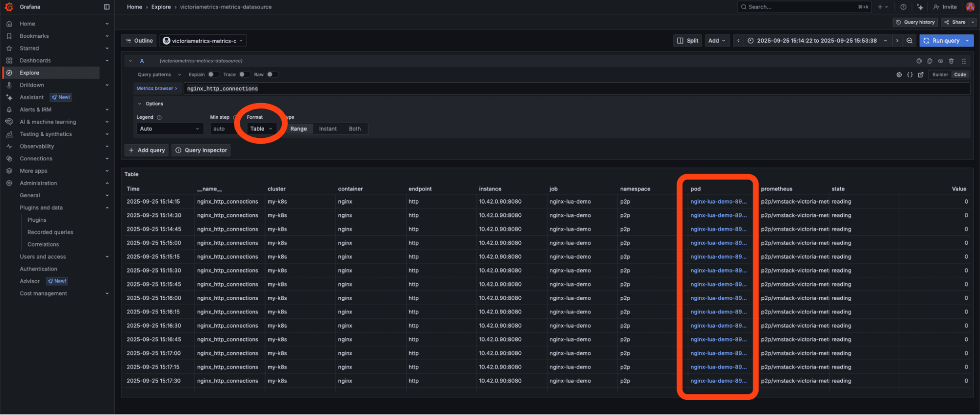Click the curly braces prettify query icon
Screen dimensions: 980x415
click(x=910, y=75)
